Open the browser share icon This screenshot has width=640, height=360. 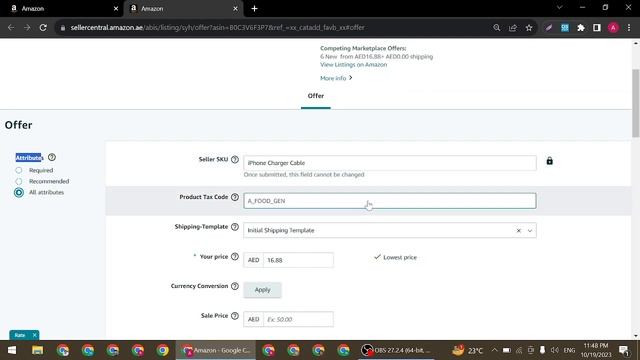[513, 28]
